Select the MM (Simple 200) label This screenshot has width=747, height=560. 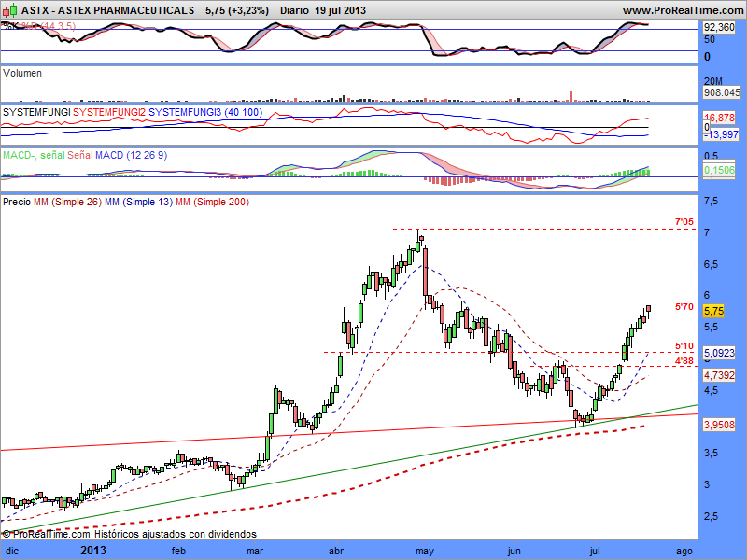tap(213, 202)
